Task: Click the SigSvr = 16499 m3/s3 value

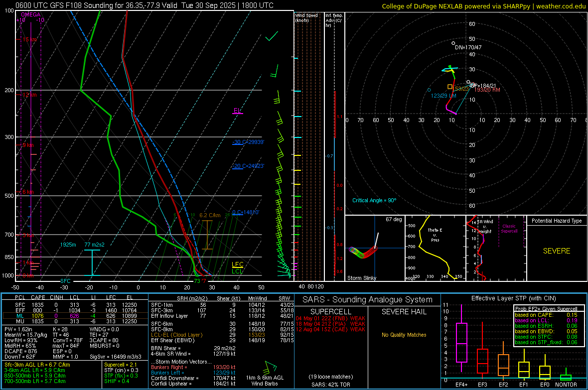Action: (116, 357)
